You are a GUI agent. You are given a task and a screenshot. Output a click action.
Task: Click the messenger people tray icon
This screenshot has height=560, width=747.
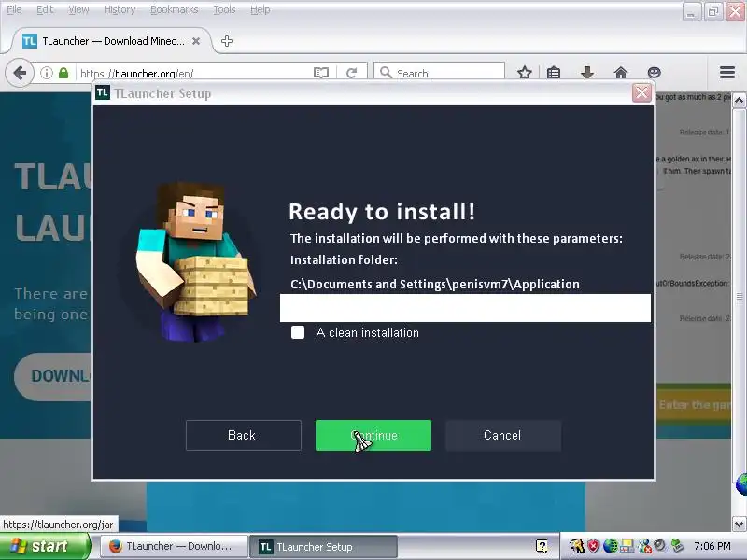644,546
